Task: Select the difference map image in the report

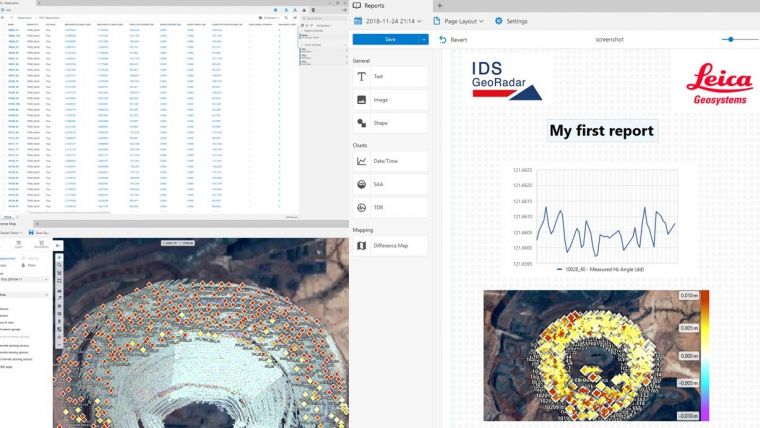Action: [592, 355]
